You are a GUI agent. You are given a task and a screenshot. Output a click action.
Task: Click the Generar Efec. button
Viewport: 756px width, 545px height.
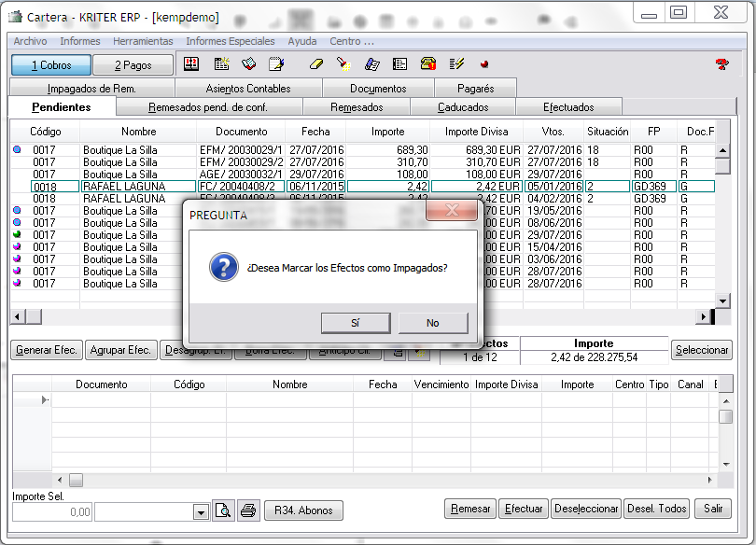click(x=47, y=350)
